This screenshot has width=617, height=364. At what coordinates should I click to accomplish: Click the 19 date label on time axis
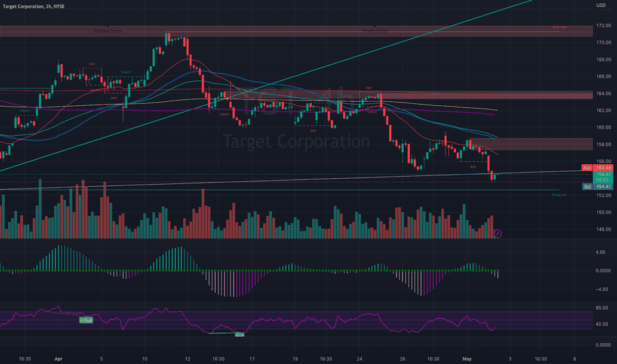[x=295, y=359]
